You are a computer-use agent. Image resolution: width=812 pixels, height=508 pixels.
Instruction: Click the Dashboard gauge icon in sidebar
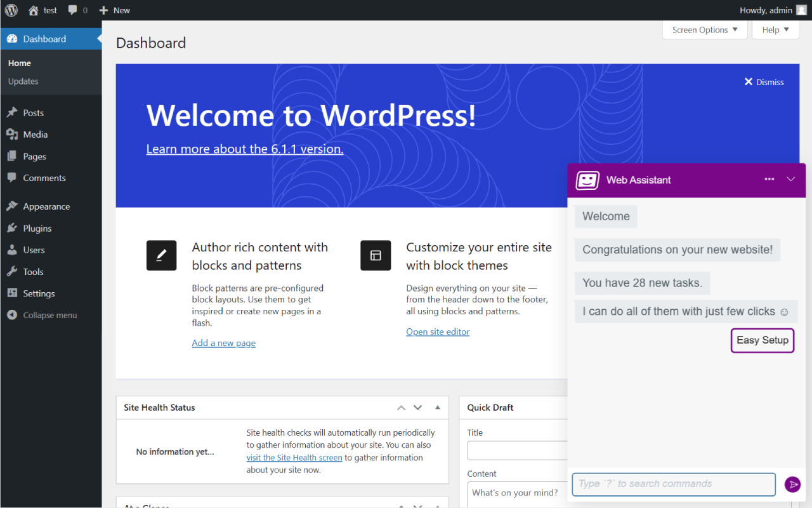tap(12, 39)
